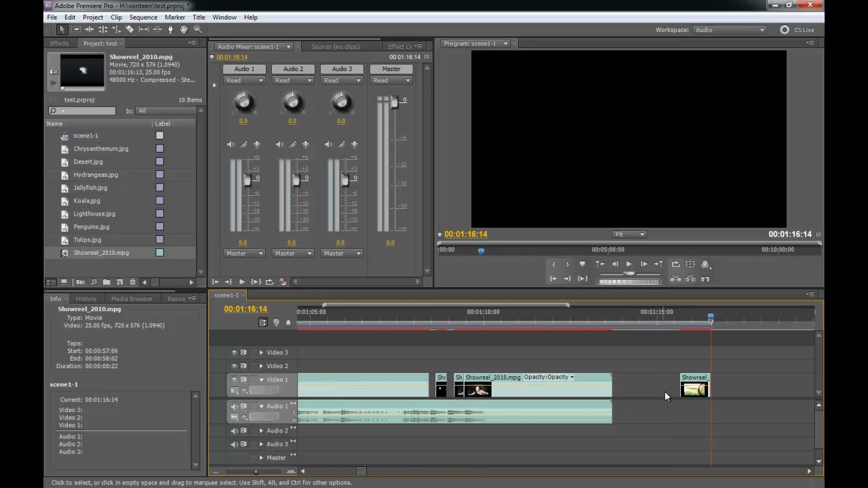Switch to the History tab
Image resolution: width=868 pixels, height=488 pixels.
point(85,299)
